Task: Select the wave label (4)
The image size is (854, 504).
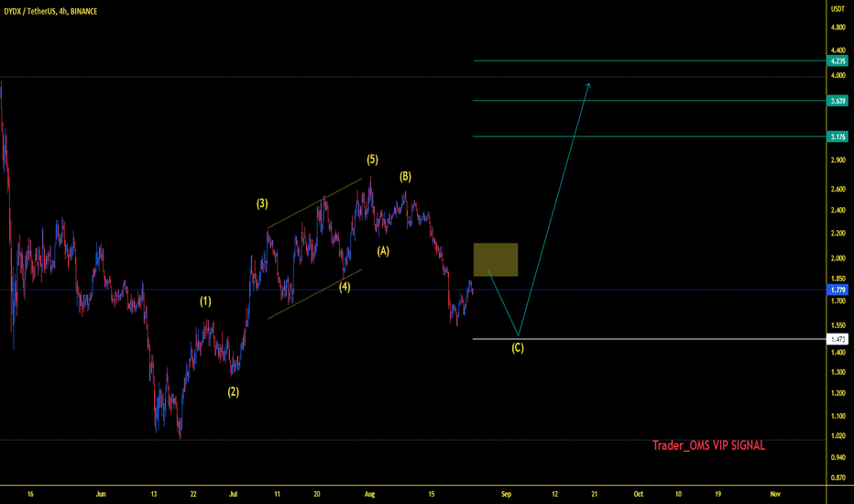Action: [x=345, y=287]
